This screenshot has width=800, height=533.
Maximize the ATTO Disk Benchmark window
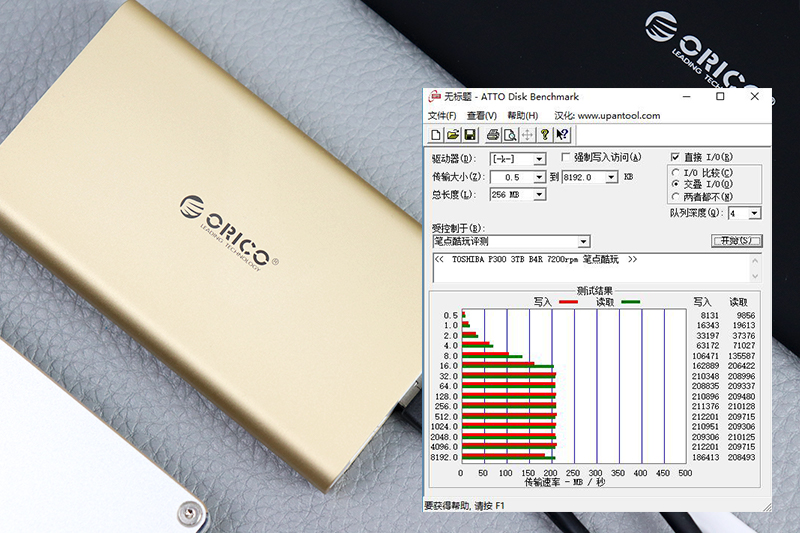tap(720, 96)
